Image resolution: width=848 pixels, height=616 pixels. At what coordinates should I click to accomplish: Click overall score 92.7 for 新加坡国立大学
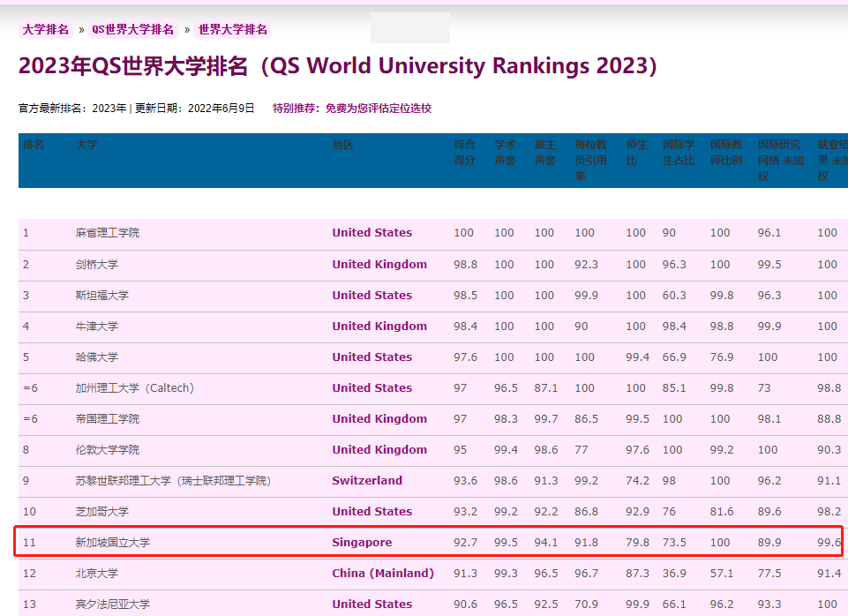(465, 542)
